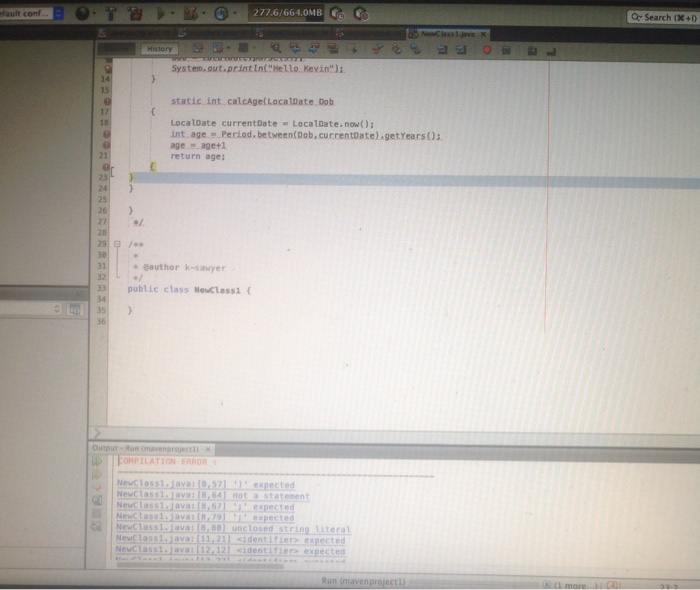
Task: Click the 277.6/664.0MB memory bar
Action: tap(288, 13)
